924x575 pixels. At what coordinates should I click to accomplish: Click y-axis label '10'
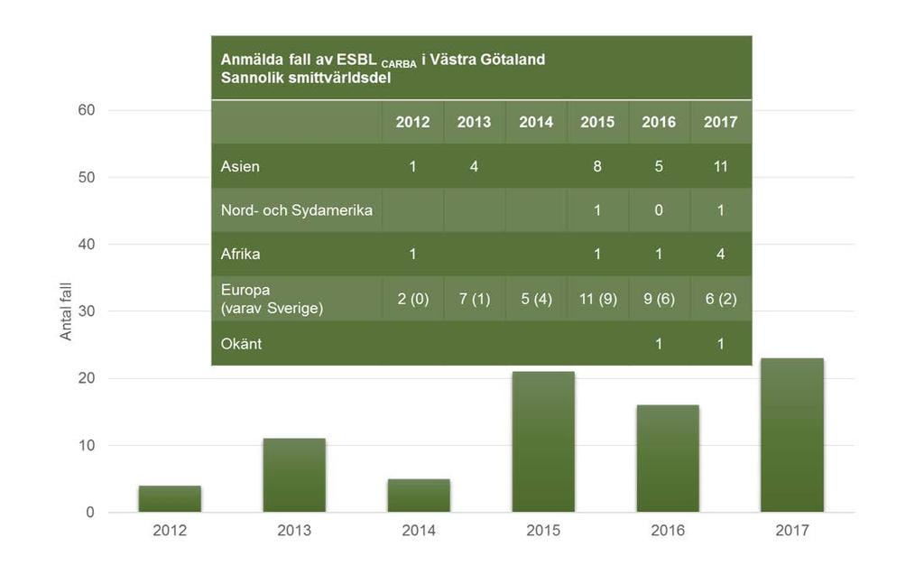tap(86, 445)
